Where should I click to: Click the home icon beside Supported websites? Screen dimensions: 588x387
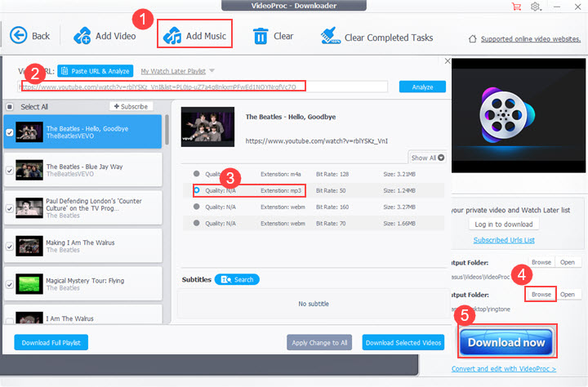[473, 38]
